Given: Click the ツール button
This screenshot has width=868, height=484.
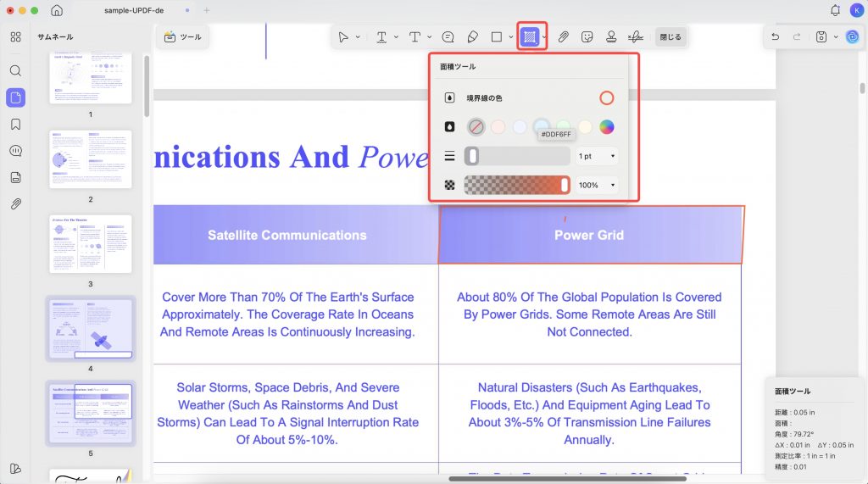Looking at the screenshot, I should 183,36.
